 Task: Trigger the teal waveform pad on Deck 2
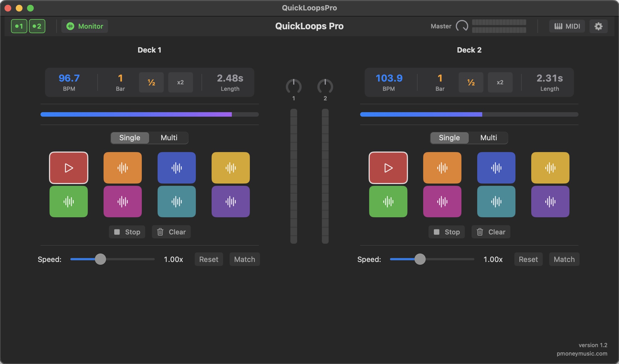point(496,202)
